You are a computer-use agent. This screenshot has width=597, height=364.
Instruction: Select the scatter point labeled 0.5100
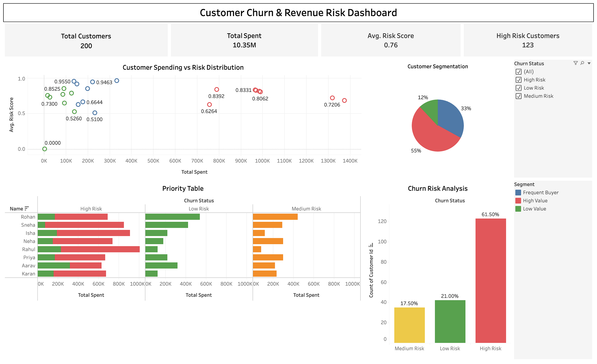pos(95,113)
